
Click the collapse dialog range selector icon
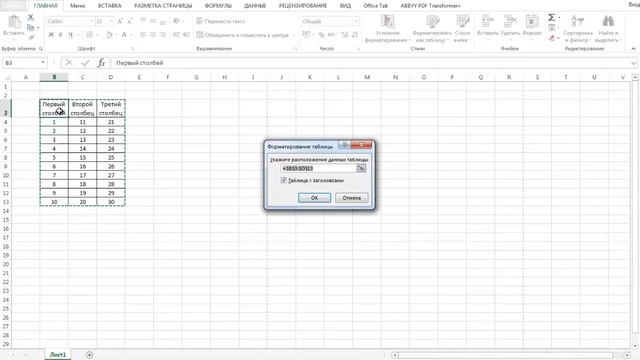coord(361,168)
